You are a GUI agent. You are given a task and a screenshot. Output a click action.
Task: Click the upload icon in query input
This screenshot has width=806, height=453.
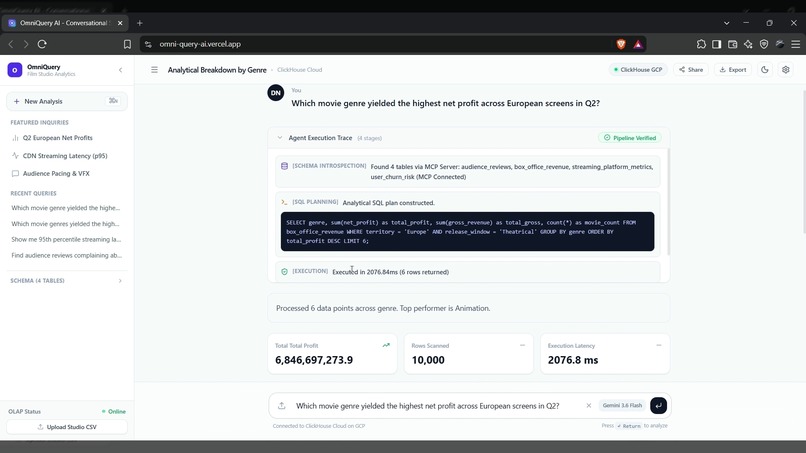[282, 406]
